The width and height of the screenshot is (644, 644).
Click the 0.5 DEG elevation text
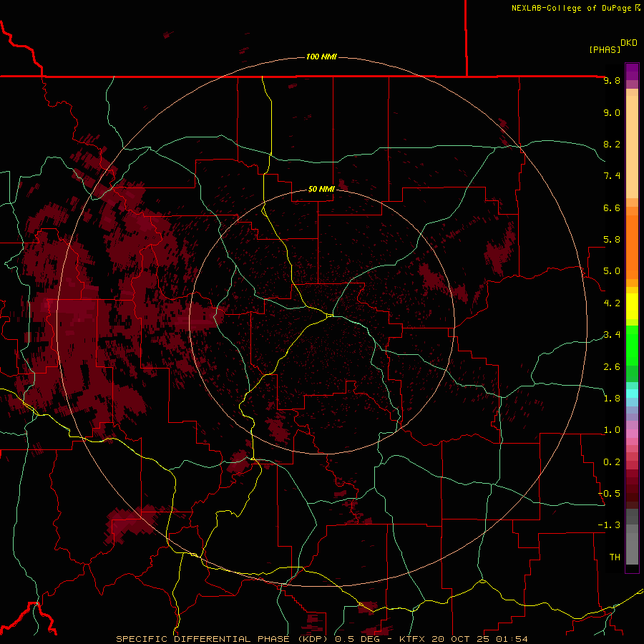358,639
